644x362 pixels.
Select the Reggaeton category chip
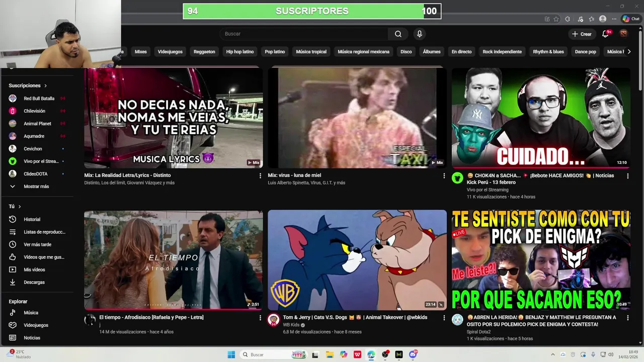point(204,52)
